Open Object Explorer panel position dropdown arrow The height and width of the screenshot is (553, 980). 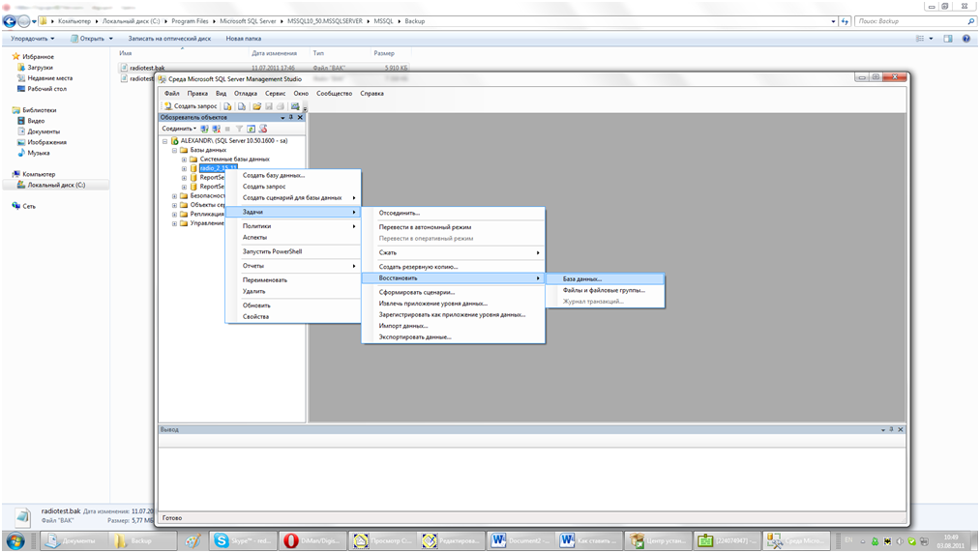click(282, 118)
